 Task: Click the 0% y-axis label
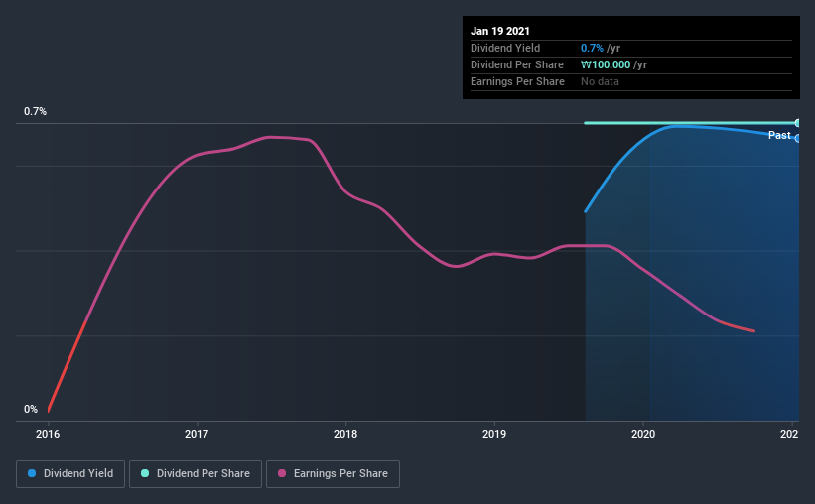pos(31,409)
